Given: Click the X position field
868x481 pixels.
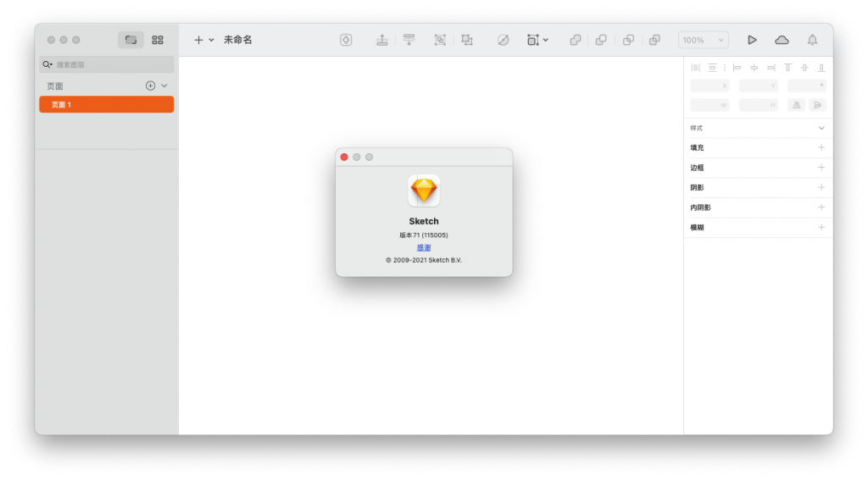Looking at the screenshot, I should point(709,86).
